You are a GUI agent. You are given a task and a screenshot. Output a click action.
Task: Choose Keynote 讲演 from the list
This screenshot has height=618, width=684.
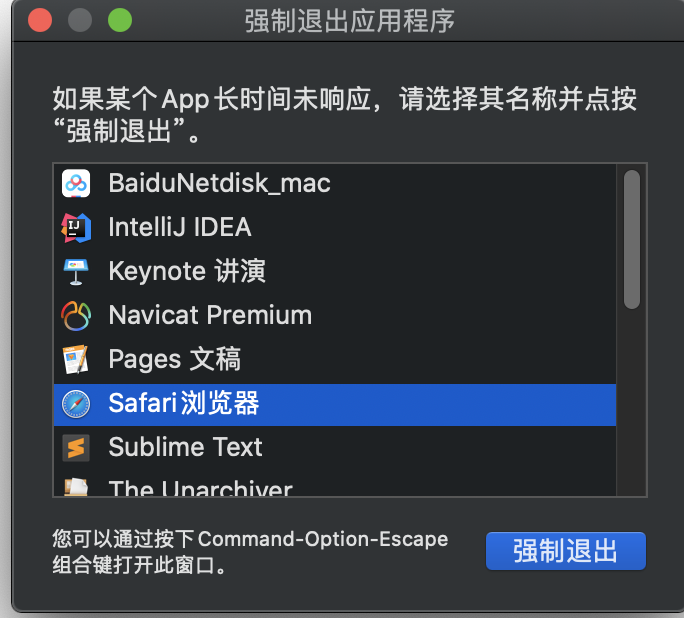click(187, 271)
